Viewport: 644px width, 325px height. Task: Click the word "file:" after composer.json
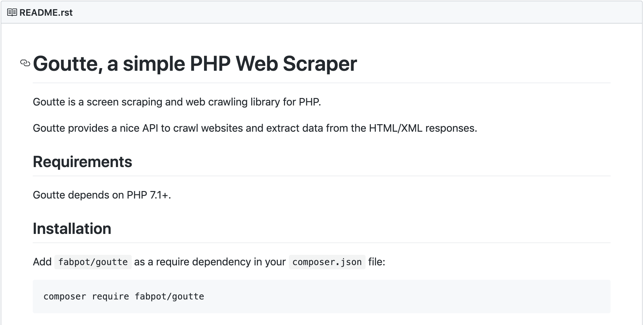pos(376,262)
